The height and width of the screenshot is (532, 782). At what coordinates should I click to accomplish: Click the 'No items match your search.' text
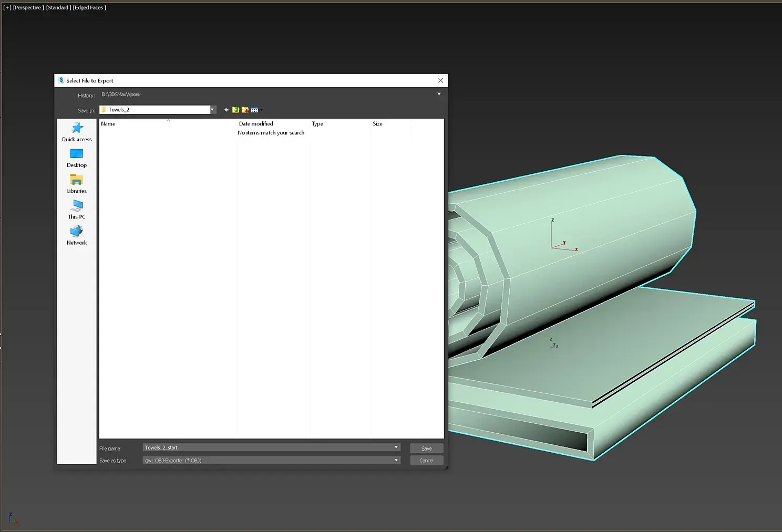pyautogui.click(x=271, y=133)
